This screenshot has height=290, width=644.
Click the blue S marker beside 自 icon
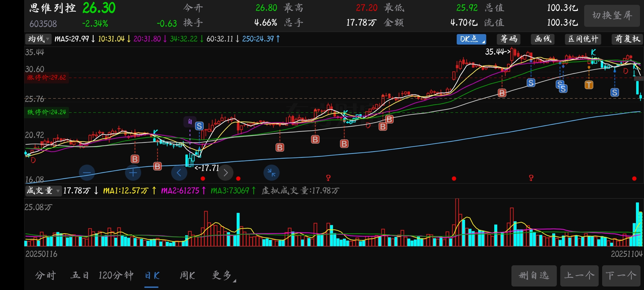click(199, 126)
